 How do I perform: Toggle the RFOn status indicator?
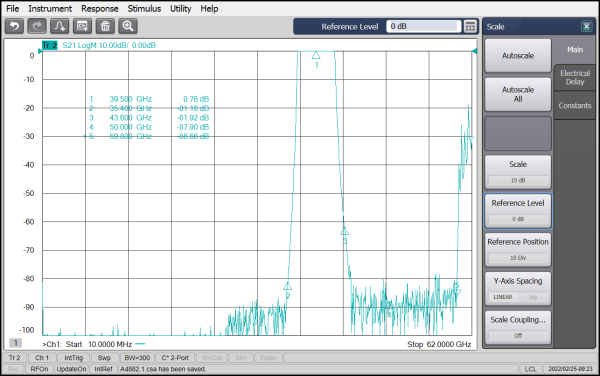coord(39,369)
